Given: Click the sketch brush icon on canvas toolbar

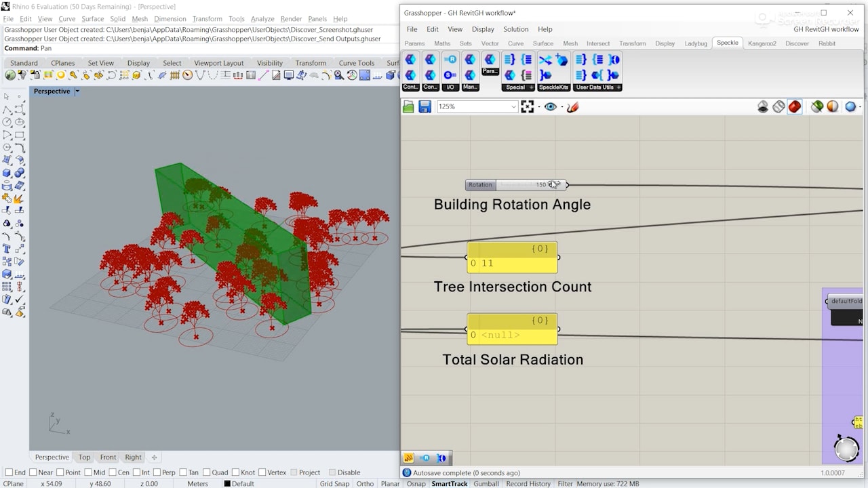Looking at the screenshot, I should click(572, 107).
